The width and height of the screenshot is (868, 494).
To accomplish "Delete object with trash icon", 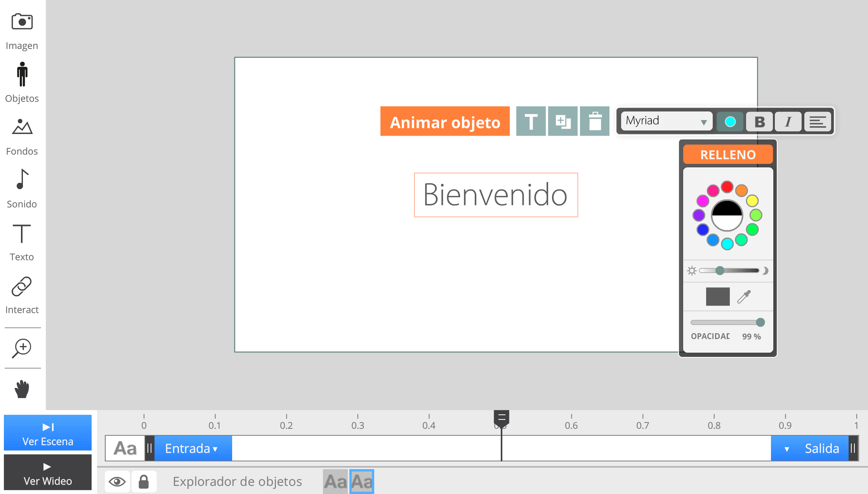I will 595,121.
